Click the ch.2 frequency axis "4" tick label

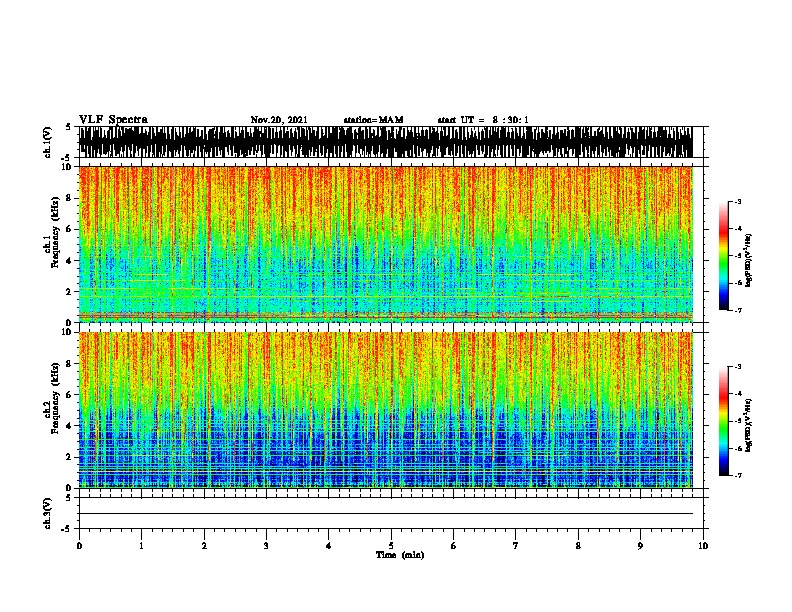[x=69, y=426]
